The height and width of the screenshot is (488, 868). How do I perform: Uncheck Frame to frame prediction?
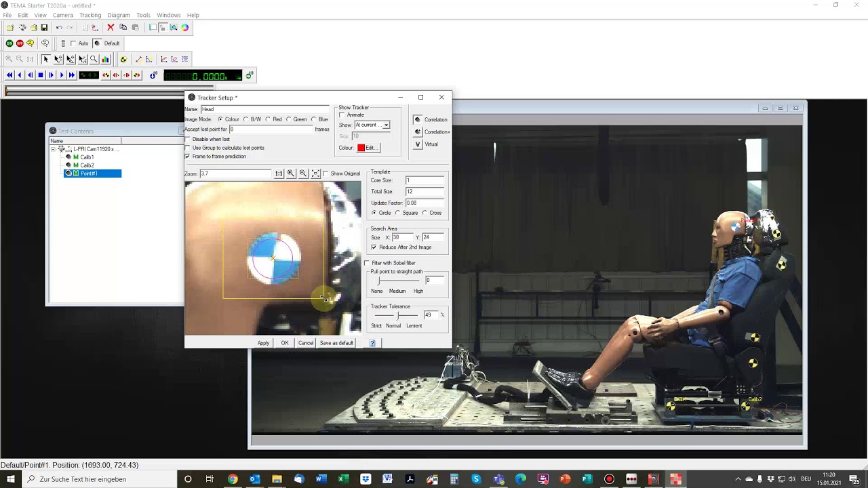[x=187, y=157]
